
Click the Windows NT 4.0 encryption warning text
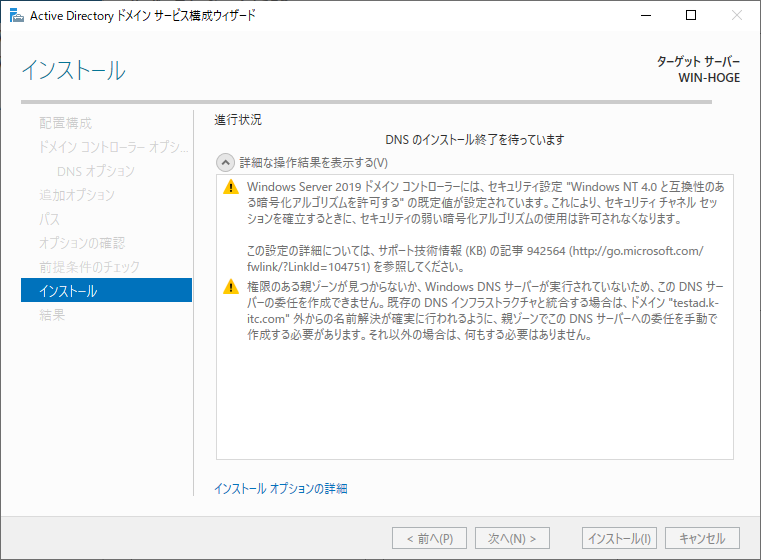point(485,203)
